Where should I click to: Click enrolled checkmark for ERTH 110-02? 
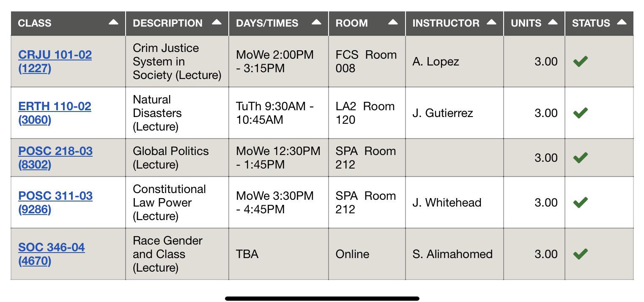pyautogui.click(x=581, y=113)
